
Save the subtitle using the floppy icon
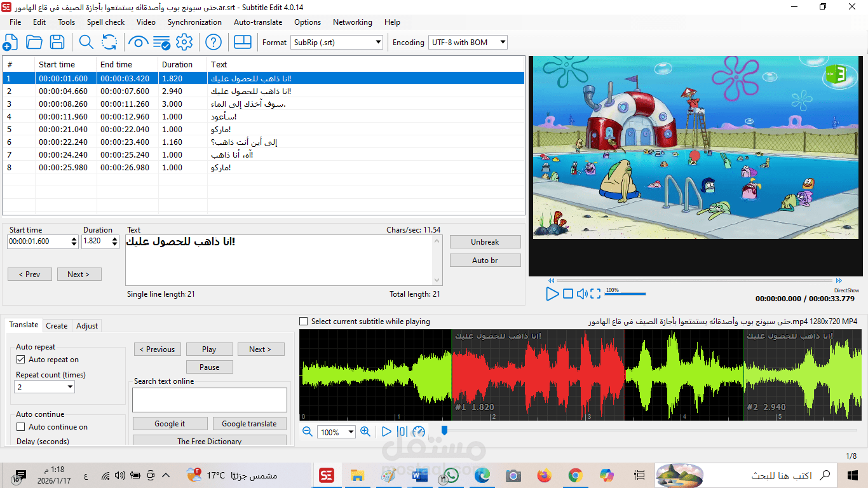click(x=57, y=43)
